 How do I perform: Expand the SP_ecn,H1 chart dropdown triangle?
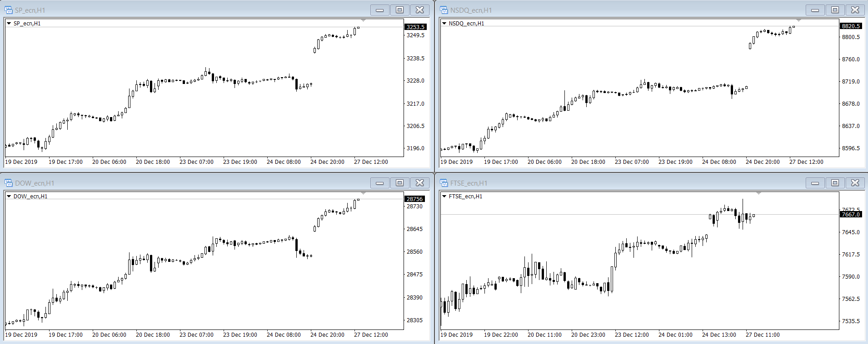coord(9,23)
